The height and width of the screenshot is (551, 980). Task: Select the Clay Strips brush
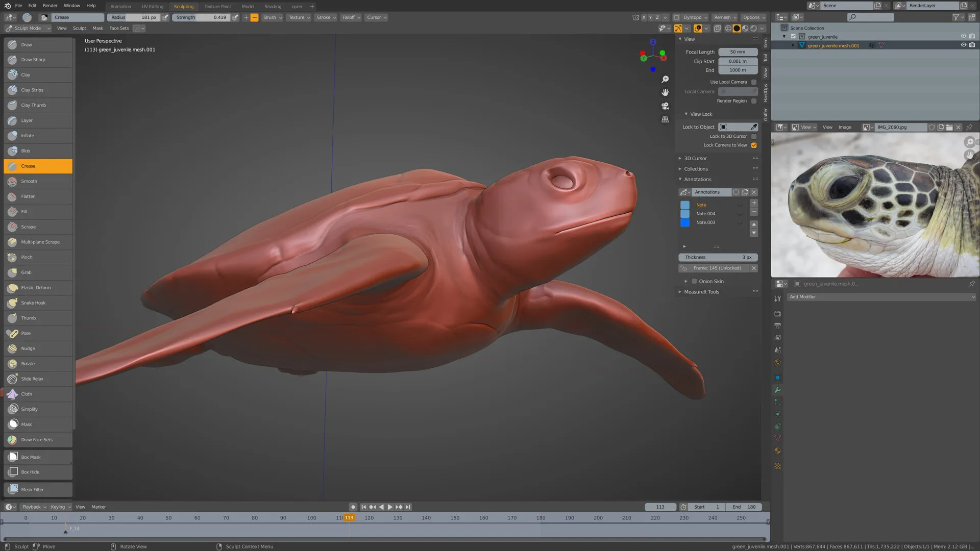[38, 90]
